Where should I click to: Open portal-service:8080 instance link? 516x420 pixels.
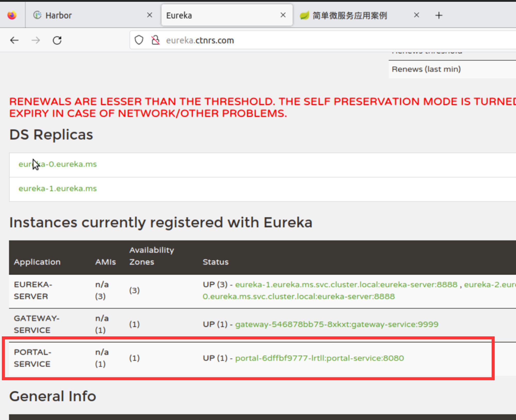[x=319, y=358]
